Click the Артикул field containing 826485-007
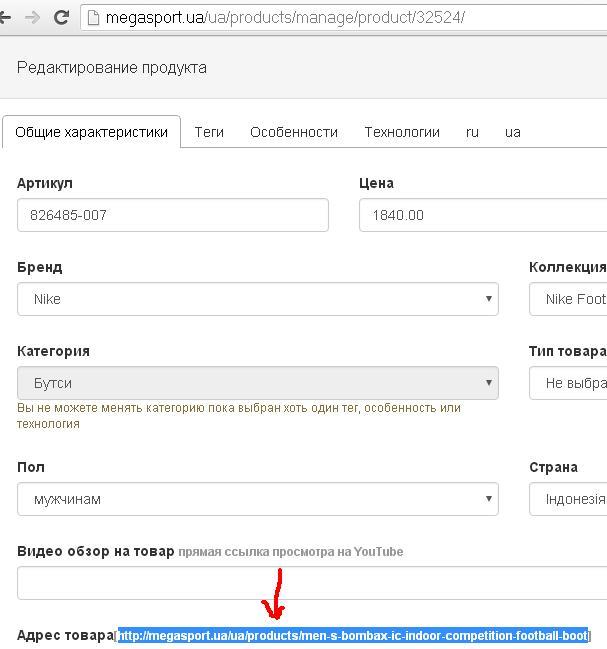 pyautogui.click(x=172, y=215)
